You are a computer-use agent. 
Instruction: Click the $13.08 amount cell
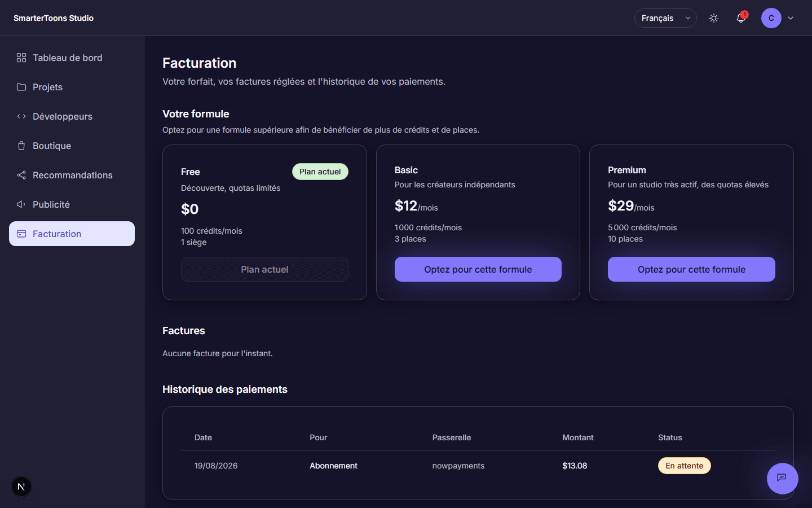[575, 466]
